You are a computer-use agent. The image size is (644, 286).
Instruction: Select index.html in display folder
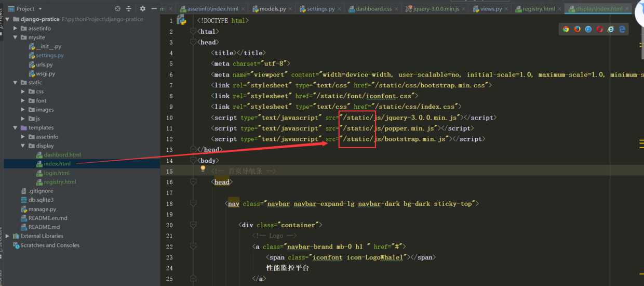coord(57,164)
